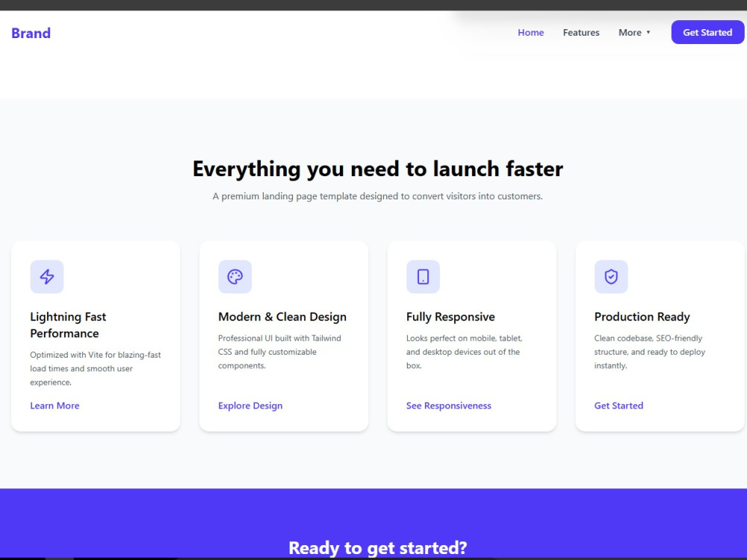The image size is (747, 560).
Task: Click the Everything you need to launch faster heading
Action: (378, 169)
